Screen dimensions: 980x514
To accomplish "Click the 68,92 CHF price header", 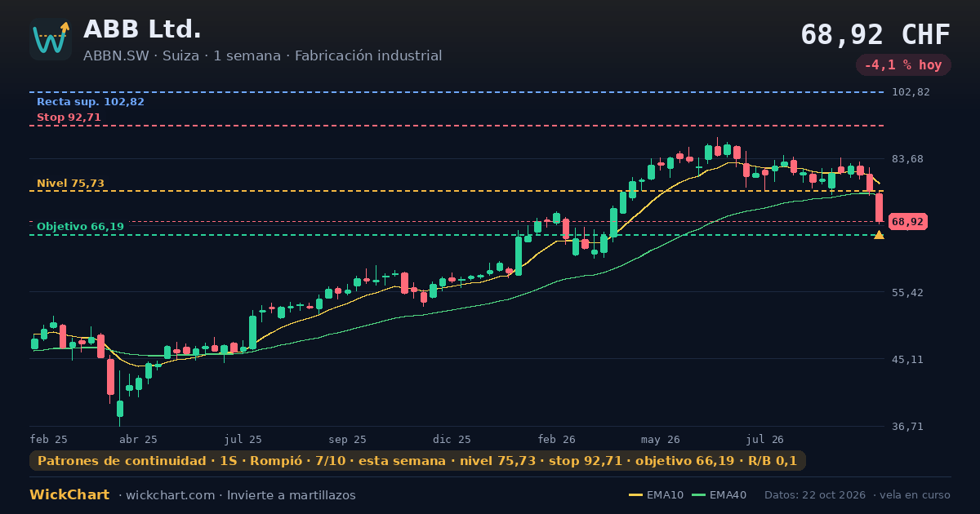I will tap(875, 34).
